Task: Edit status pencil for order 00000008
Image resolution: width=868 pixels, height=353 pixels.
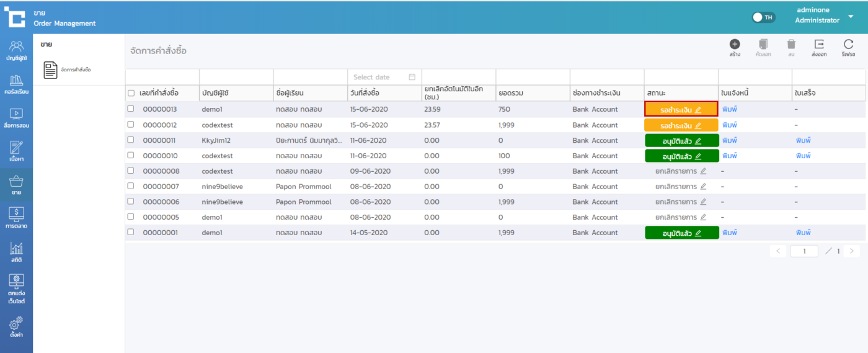Action: pos(703,171)
